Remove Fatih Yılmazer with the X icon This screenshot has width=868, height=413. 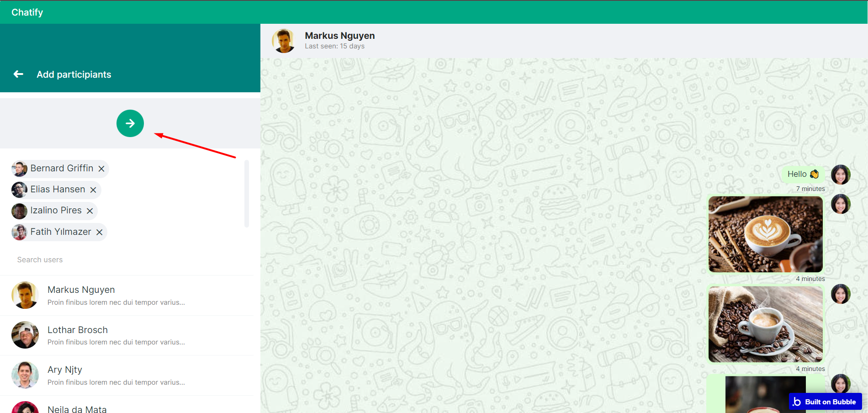99,232
